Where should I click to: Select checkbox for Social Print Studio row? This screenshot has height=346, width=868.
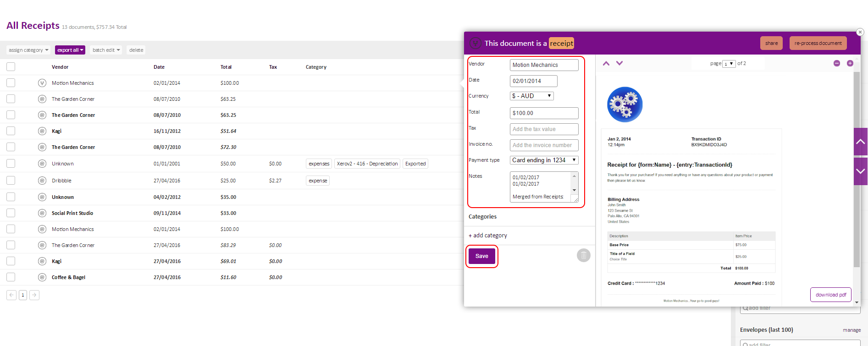coord(11,213)
